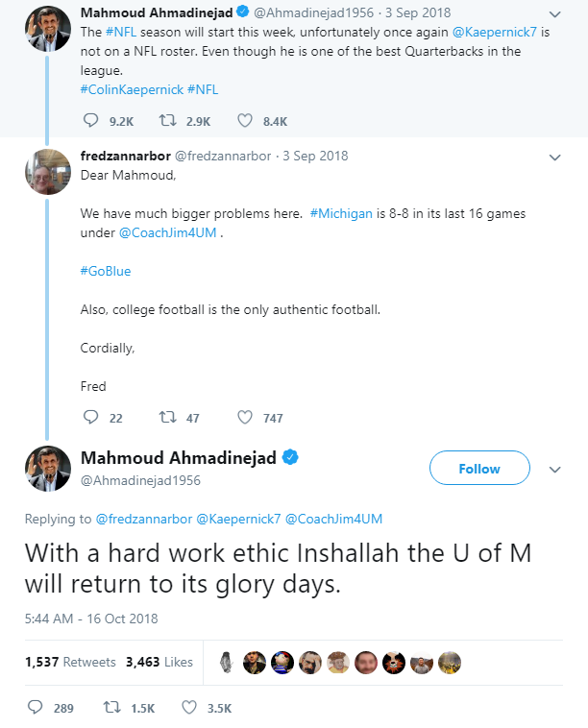Retweet the main tweet showing 1.5K
This screenshot has width=588, height=728.
(x=112, y=708)
